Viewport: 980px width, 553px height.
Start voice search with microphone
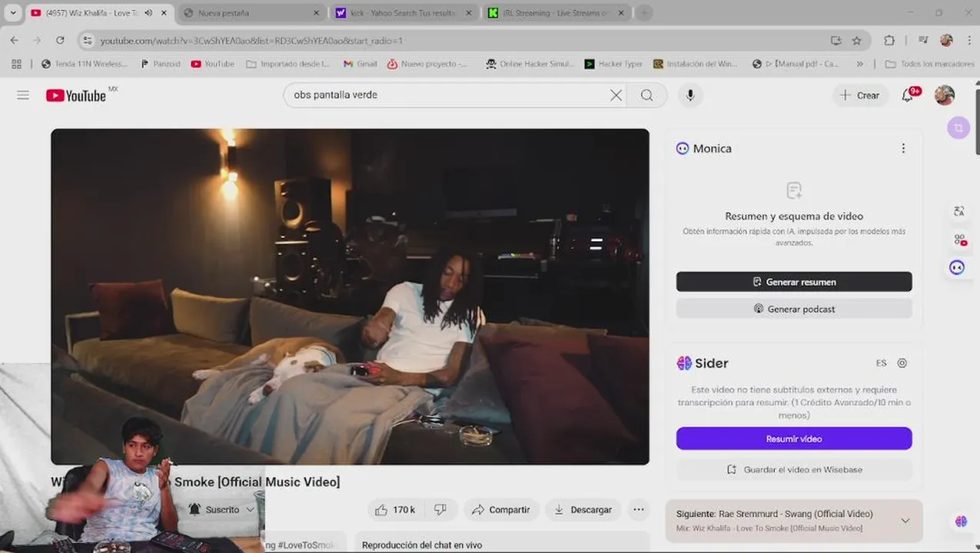[690, 95]
